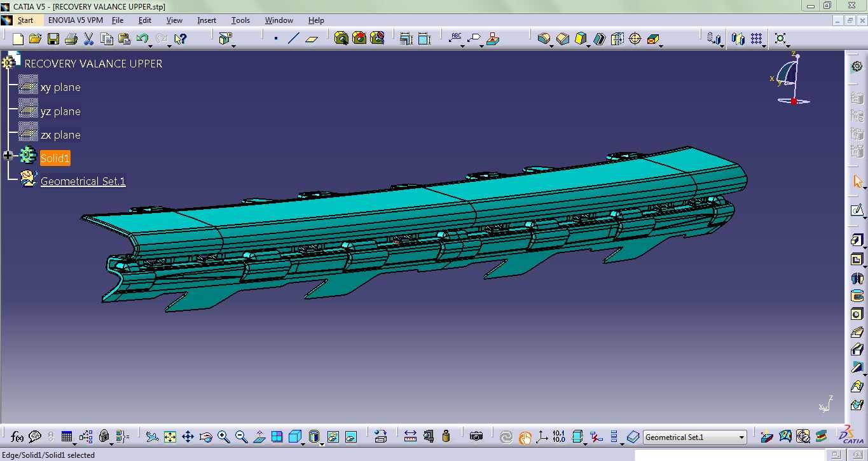The height and width of the screenshot is (461, 868).
Task: Open the Window menu
Action: coord(279,20)
